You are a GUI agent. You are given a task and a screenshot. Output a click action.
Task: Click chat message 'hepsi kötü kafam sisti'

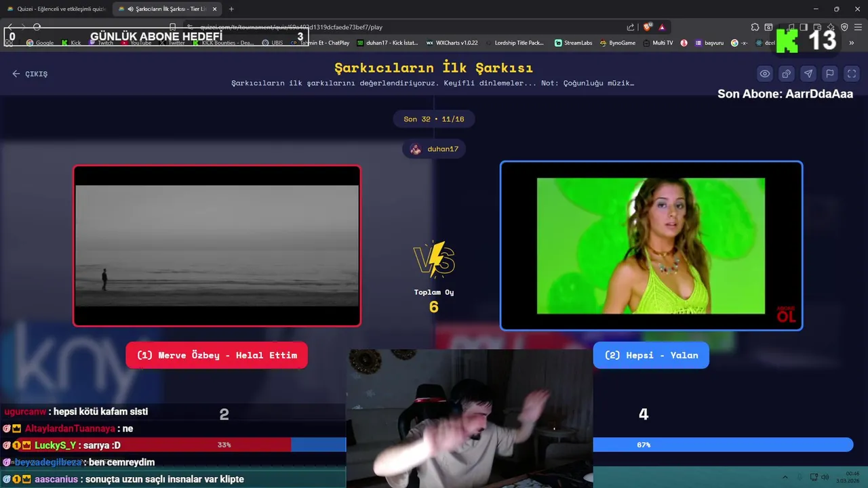click(x=100, y=411)
